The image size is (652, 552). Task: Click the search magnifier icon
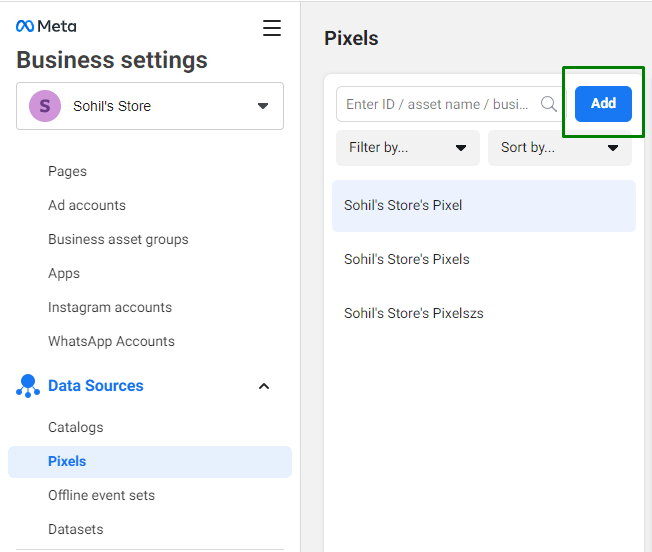[548, 104]
